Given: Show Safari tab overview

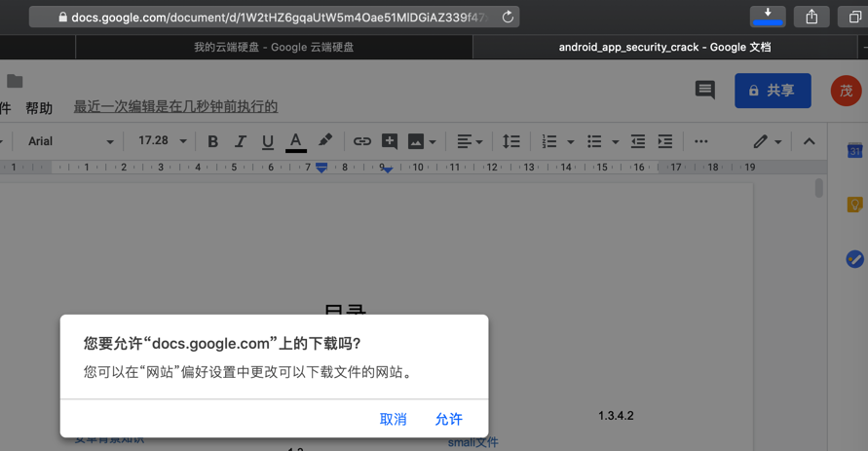Looking at the screenshot, I should [x=854, y=17].
